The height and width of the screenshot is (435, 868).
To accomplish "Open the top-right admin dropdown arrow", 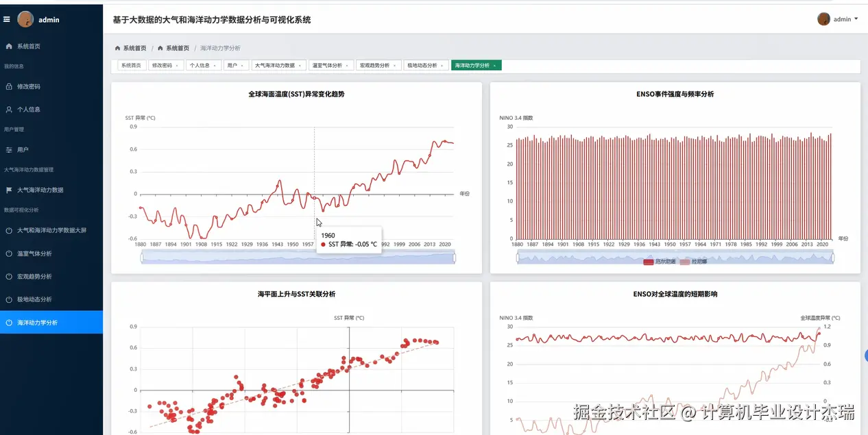I will tap(856, 19).
